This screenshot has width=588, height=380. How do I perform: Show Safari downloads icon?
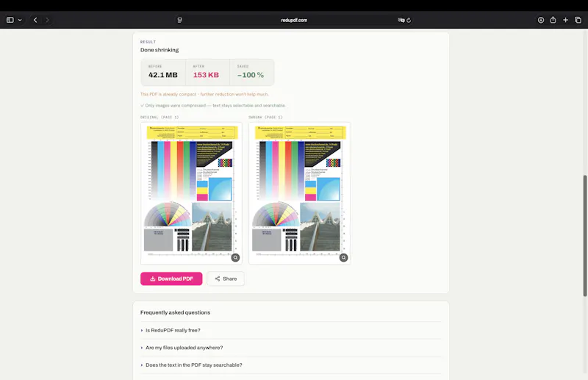pyautogui.click(x=541, y=20)
